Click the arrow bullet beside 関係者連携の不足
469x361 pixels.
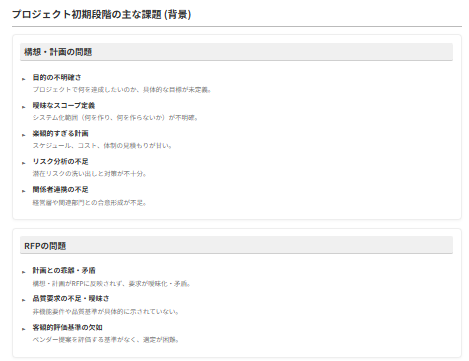(x=24, y=191)
